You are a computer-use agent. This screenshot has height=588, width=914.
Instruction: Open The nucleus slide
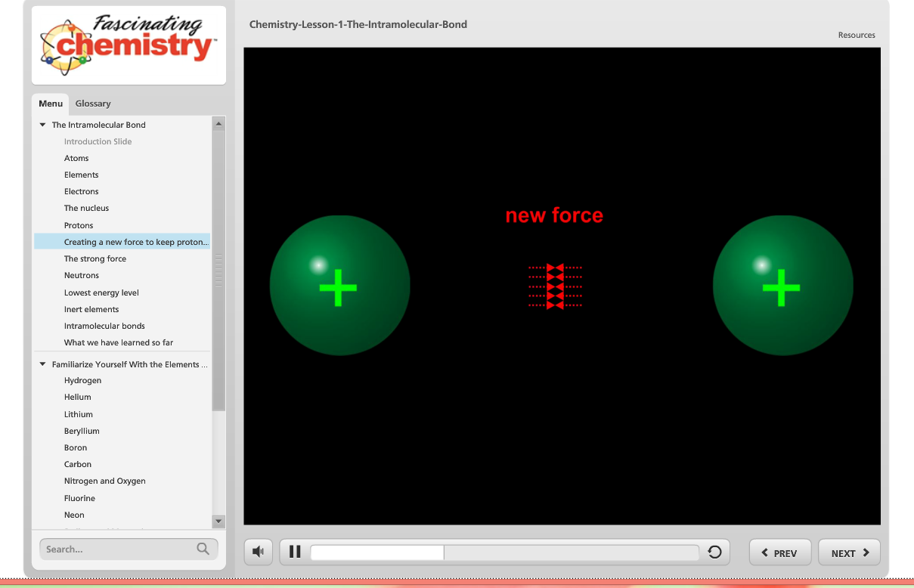click(86, 208)
